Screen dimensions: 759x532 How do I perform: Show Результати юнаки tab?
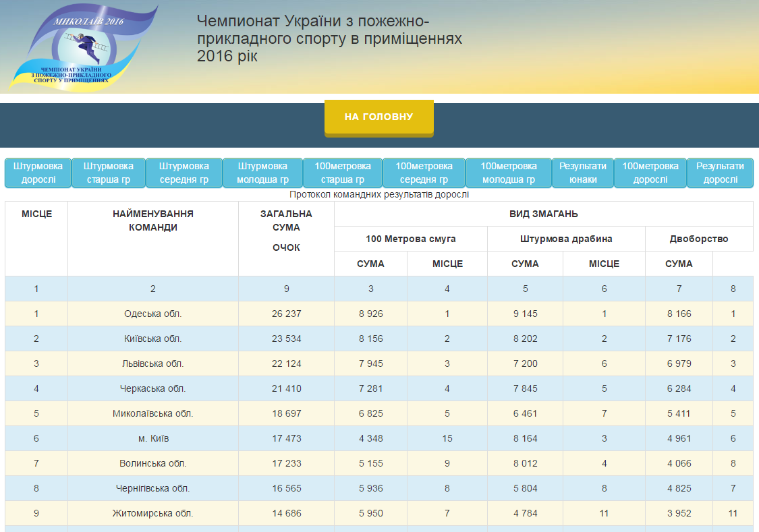pyautogui.click(x=583, y=173)
